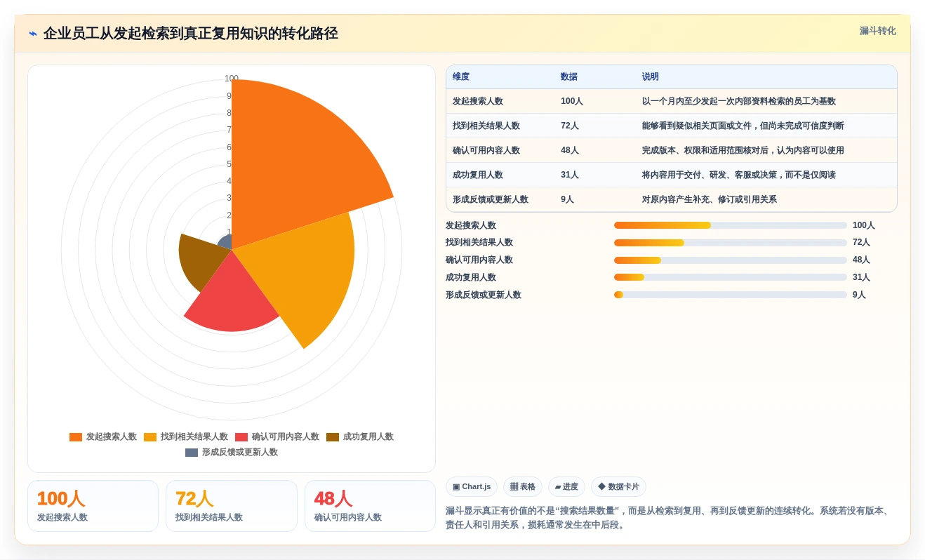Toggle the 确认可用内容人数 legend swatch

(x=241, y=437)
